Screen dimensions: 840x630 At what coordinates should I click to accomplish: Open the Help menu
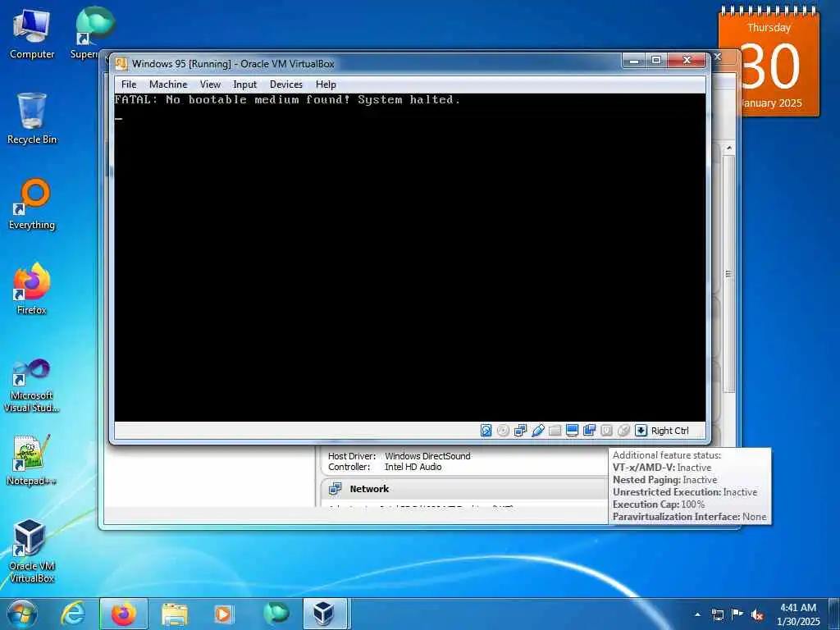tap(326, 84)
